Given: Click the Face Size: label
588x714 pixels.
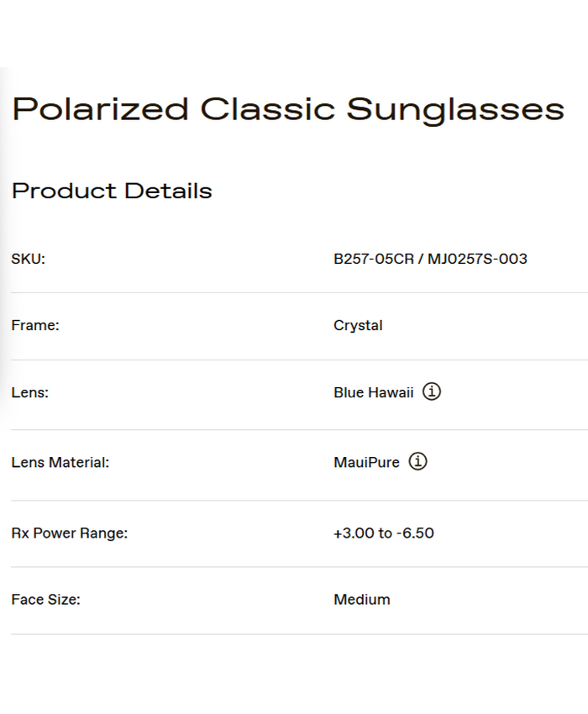Looking at the screenshot, I should pyautogui.click(x=45, y=600).
